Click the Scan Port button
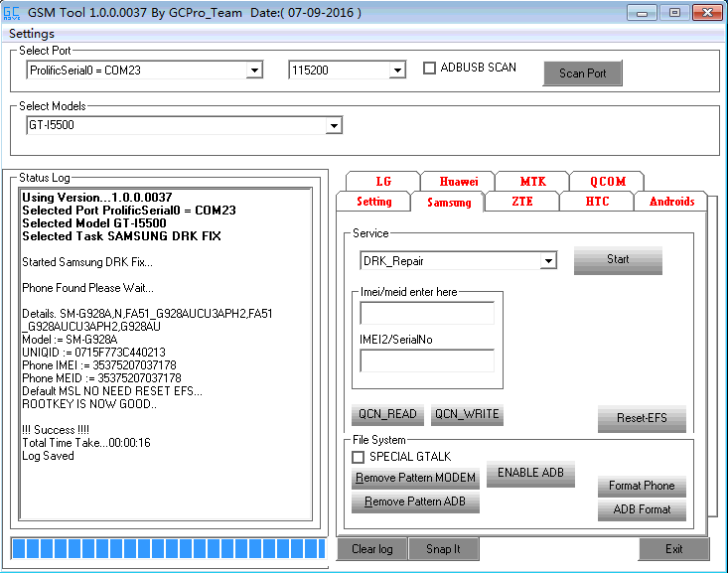 582,73
